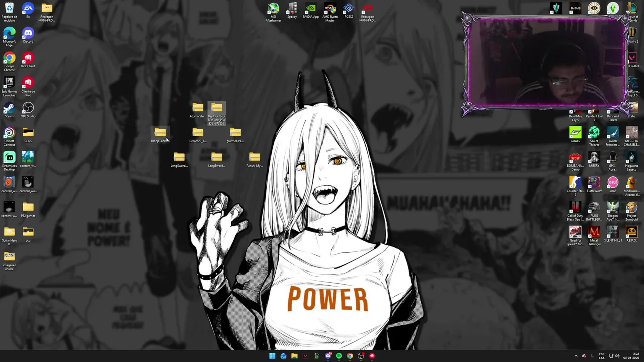Image resolution: width=644 pixels, height=362 pixels.
Task: Select the PCSX2 emulator shortcut
Action: coord(349,11)
